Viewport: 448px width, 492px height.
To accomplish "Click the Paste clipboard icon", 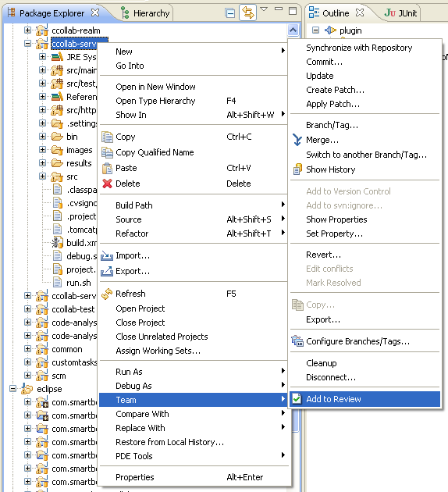I will point(107,168).
